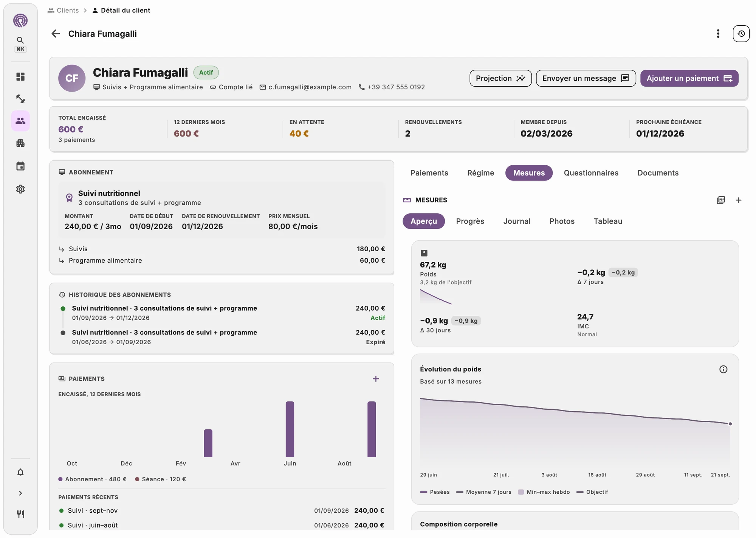The height and width of the screenshot is (538, 756).
Task: Toggle the Moyenne 7 jours legend series
Action: 483,492
